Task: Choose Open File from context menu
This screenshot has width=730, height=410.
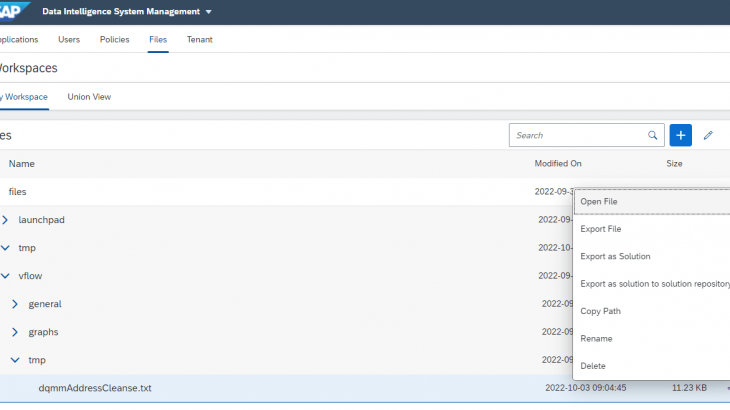Action: point(652,202)
